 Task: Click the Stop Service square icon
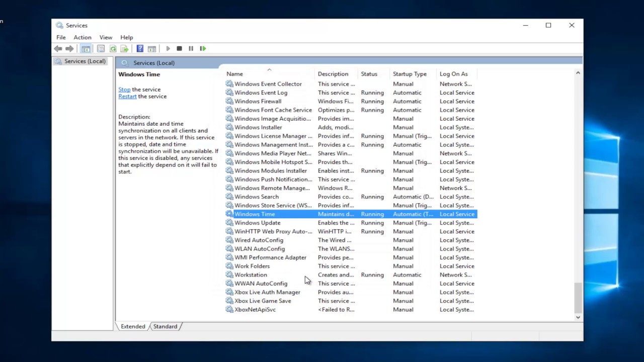[x=179, y=49]
